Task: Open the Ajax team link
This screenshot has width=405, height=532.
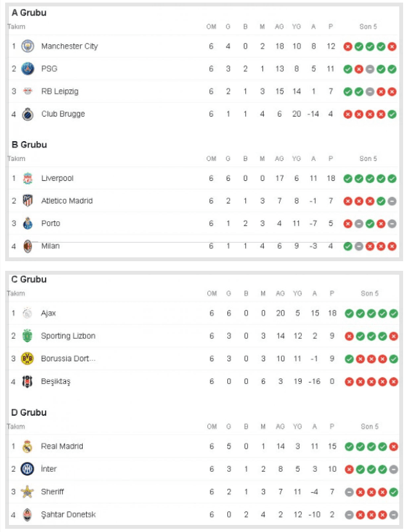Action: [48, 313]
